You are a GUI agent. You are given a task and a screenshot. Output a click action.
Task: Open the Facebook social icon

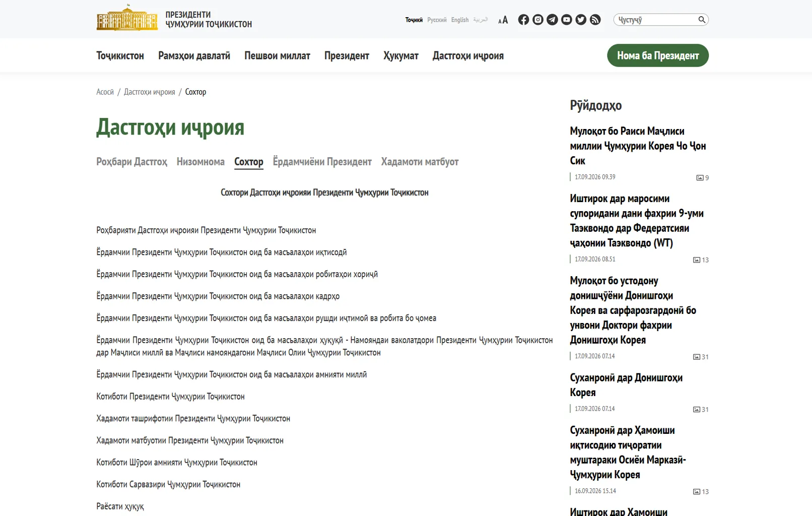point(523,20)
